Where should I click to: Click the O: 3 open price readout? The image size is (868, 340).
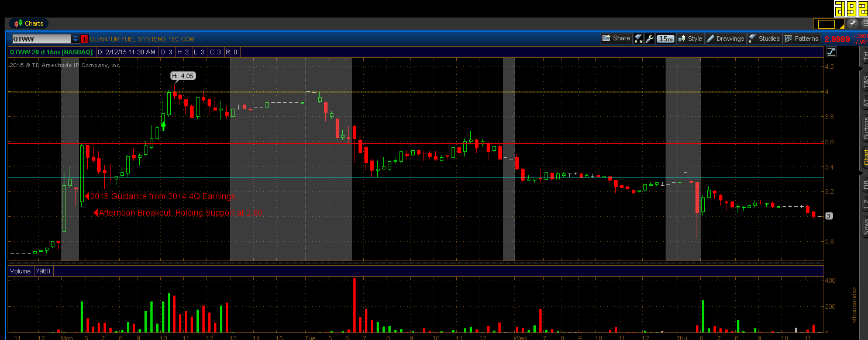click(166, 52)
